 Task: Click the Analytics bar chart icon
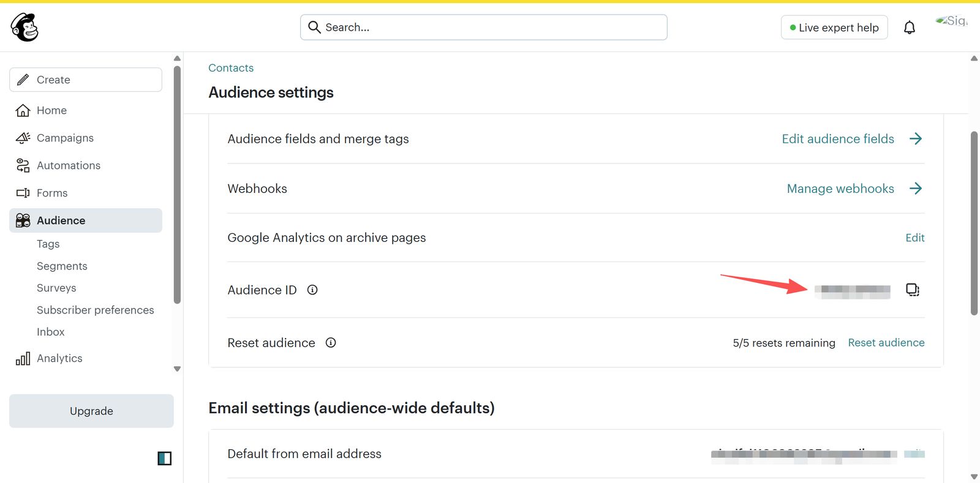tap(23, 359)
